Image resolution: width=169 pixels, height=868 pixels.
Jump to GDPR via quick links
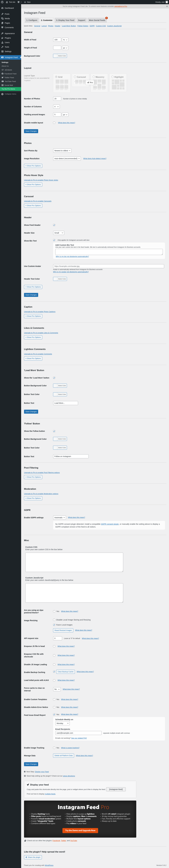point(92,26)
